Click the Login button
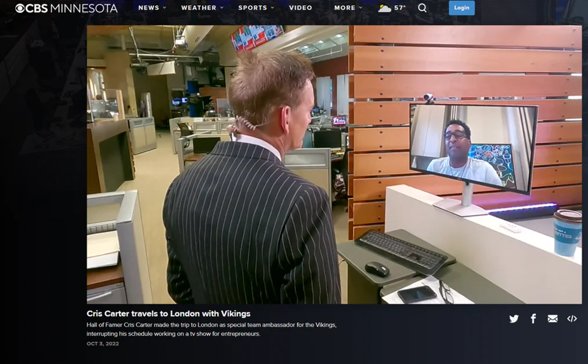This screenshot has width=588, height=364. (461, 8)
